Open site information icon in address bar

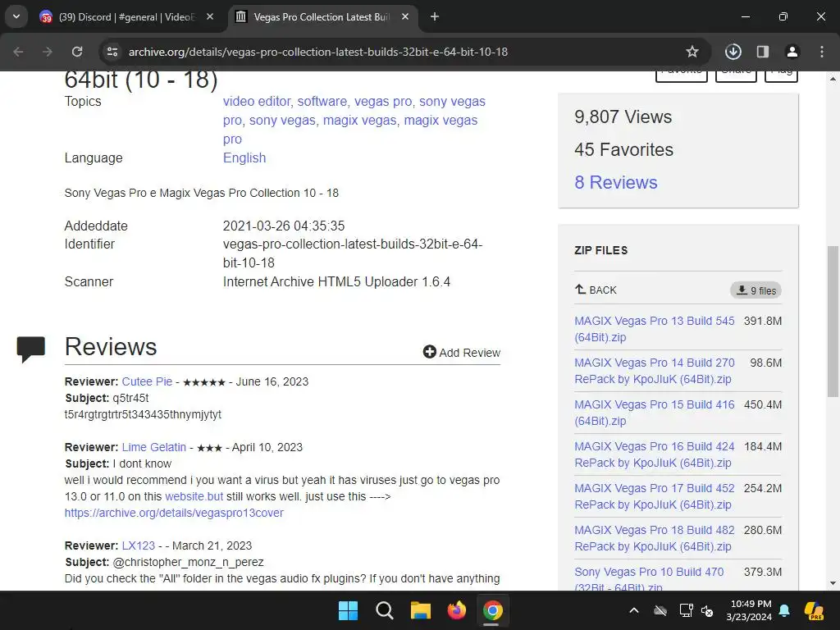(x=112, y=52)
